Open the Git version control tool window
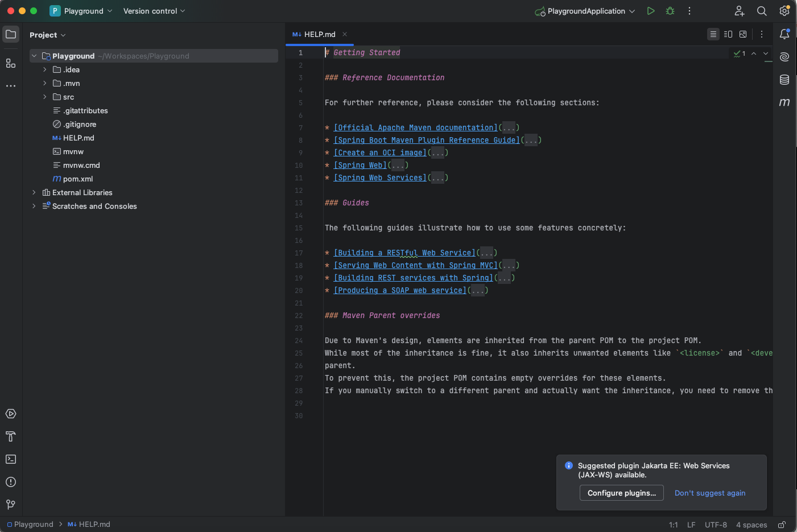 pyautogui.click(x=11, y=505)
